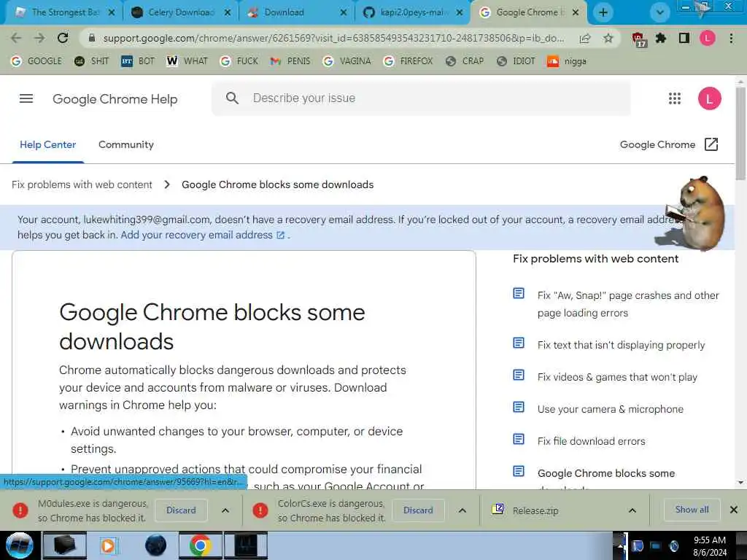Switch to the Download tab
The height and width of the screenshot is (560, 747).
tap(296, 12)
